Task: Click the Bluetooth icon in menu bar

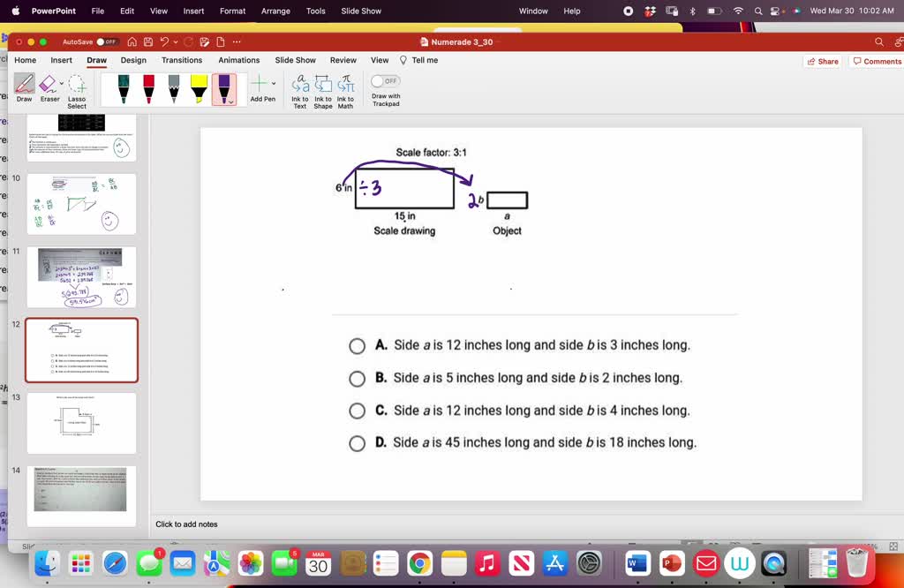Action: tap(692, 11)
